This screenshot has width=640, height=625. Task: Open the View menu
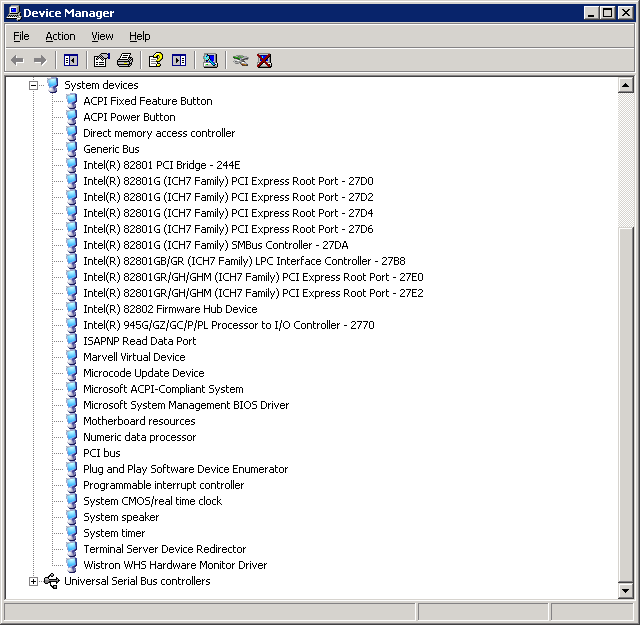coord(102,36)
